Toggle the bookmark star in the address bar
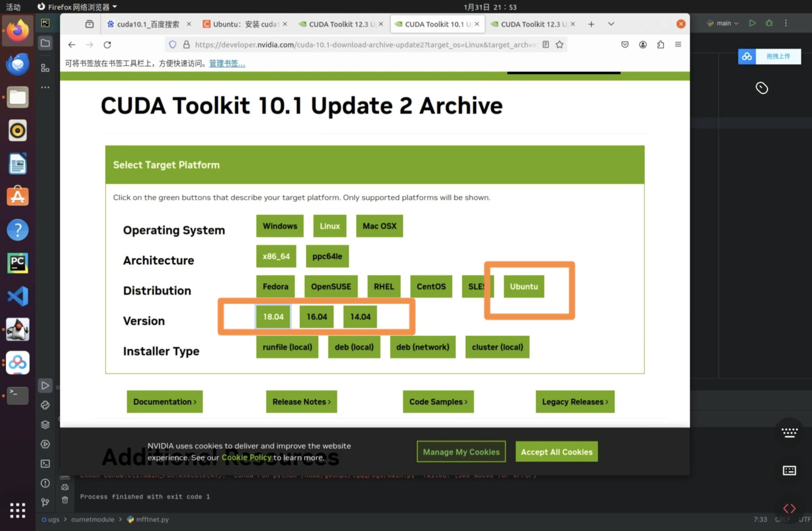812x531 pixels. pos(560,44)
